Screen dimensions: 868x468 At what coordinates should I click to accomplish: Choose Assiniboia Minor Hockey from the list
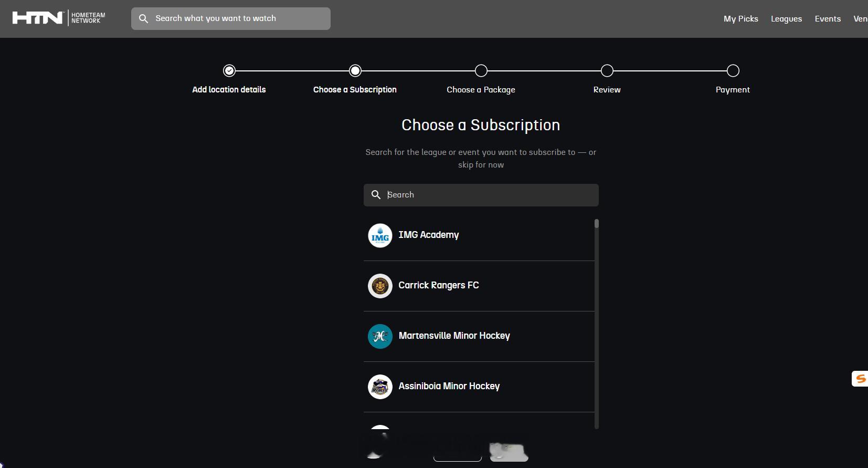[x=479, y=387]
